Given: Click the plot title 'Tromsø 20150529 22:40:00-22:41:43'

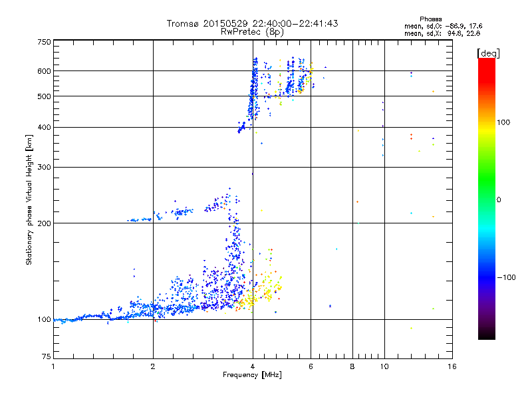Looking at the screenshot, I should tap(252, 23).
